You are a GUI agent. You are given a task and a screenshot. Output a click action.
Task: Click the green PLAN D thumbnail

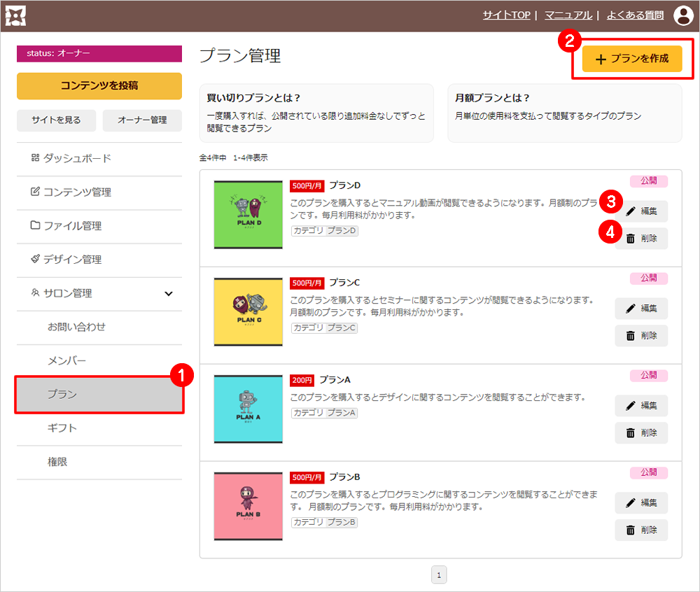coord(248,215)
